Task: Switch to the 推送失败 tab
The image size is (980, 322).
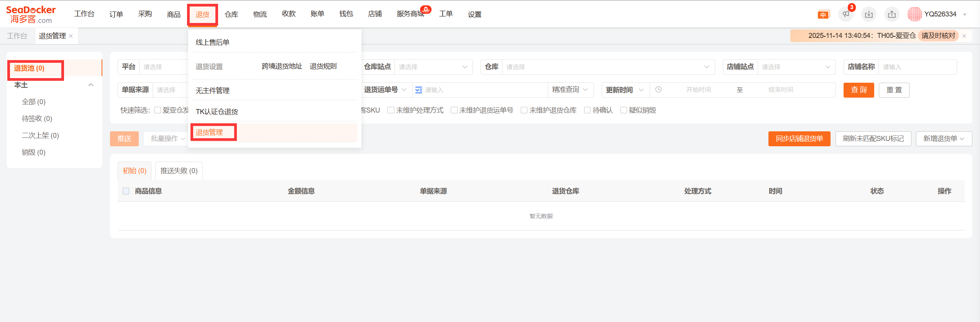Action: [x=179, y=171]
